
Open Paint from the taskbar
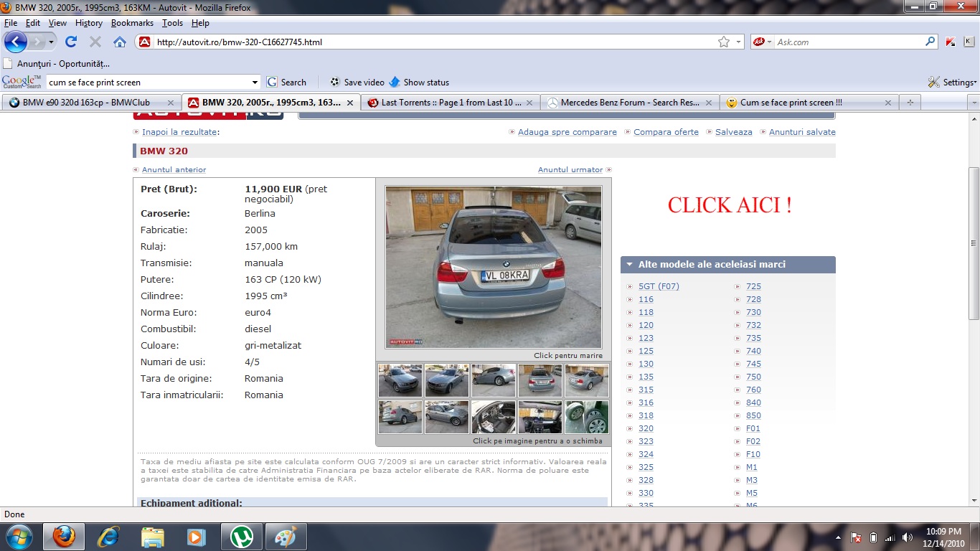[286, 536]
